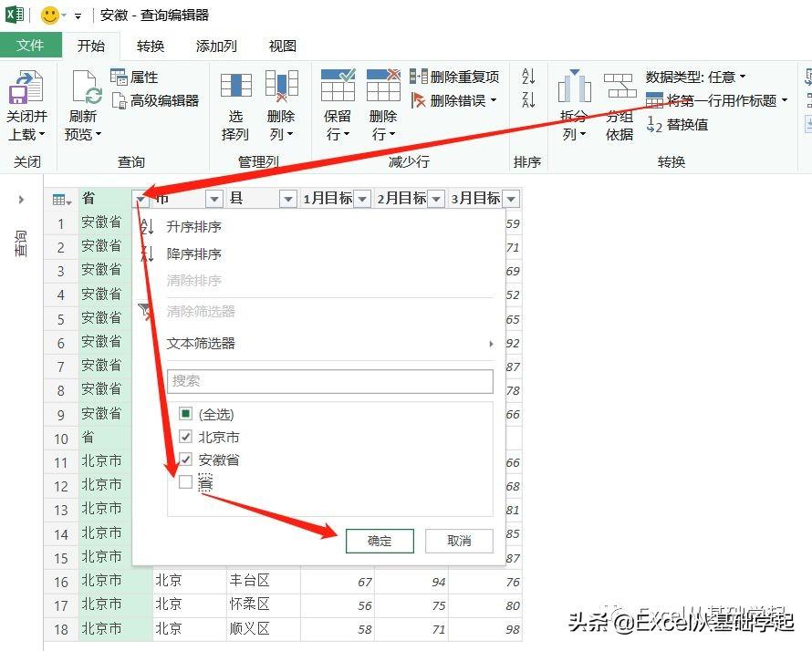Open the 3月目标 column filter dropdown
This screenshot has width=812, height=651.
coord(511,198)
